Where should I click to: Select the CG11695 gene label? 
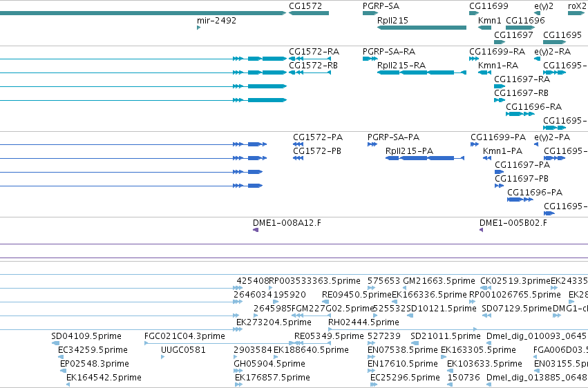click(x=562, y=35)
